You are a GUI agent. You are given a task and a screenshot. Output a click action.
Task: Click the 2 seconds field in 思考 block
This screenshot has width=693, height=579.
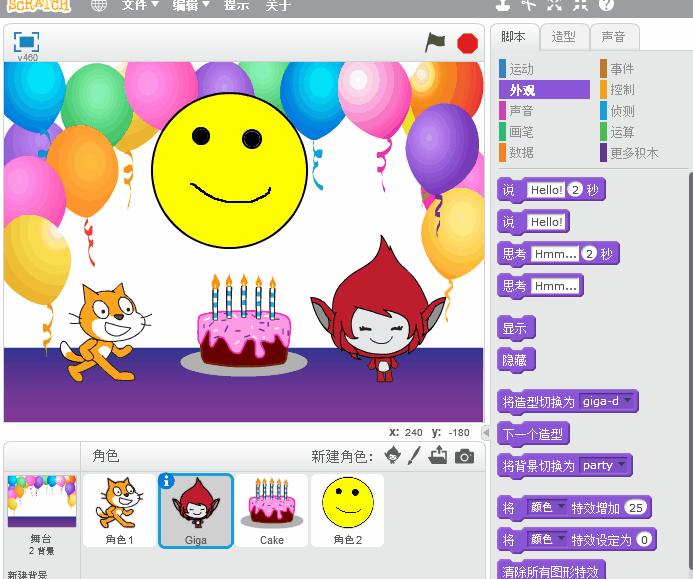[589, 254]
